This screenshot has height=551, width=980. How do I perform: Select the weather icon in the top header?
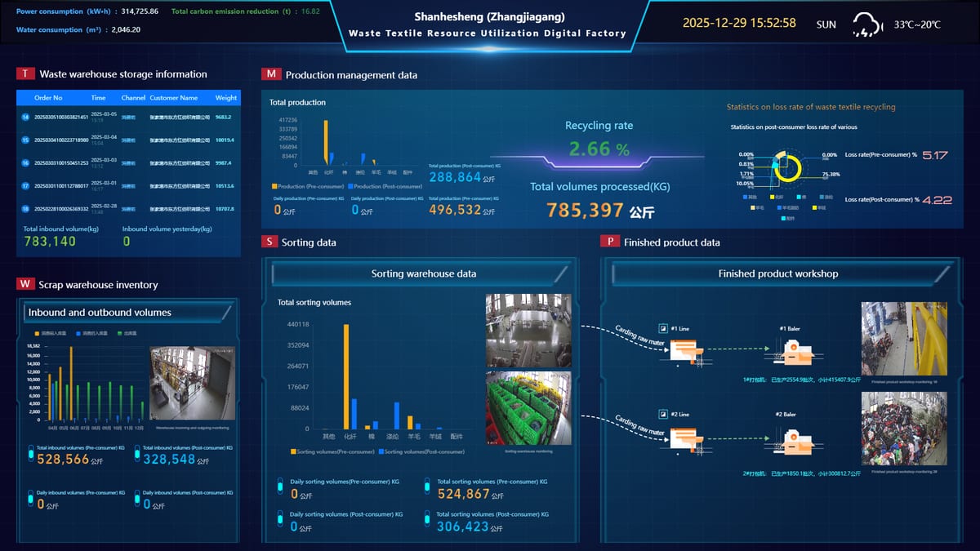point(866,24)
